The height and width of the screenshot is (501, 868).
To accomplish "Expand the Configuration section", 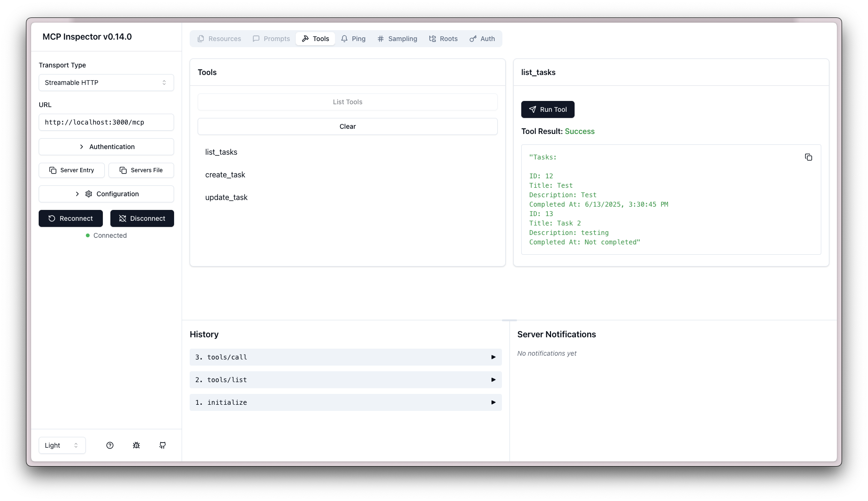I will (x=106, y=194).
